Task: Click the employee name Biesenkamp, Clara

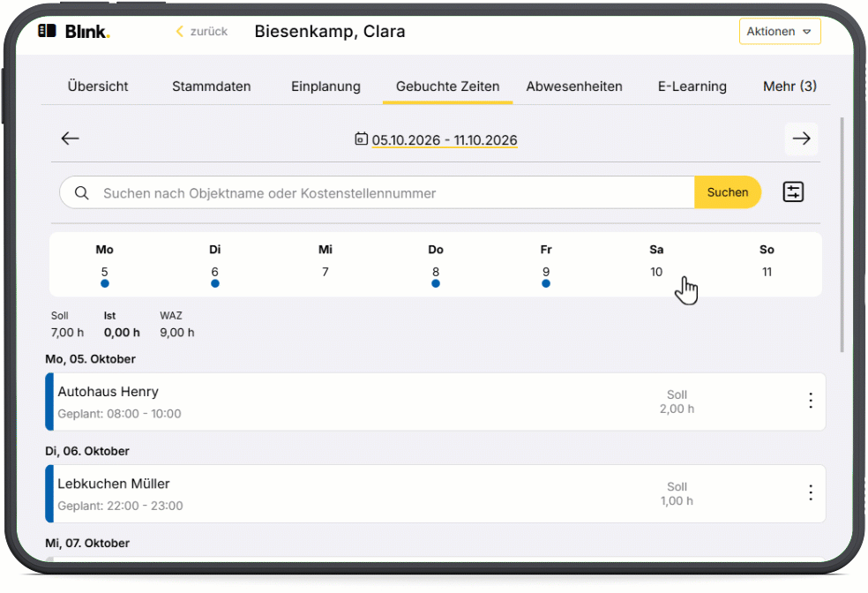Action: tap(330, 32)
